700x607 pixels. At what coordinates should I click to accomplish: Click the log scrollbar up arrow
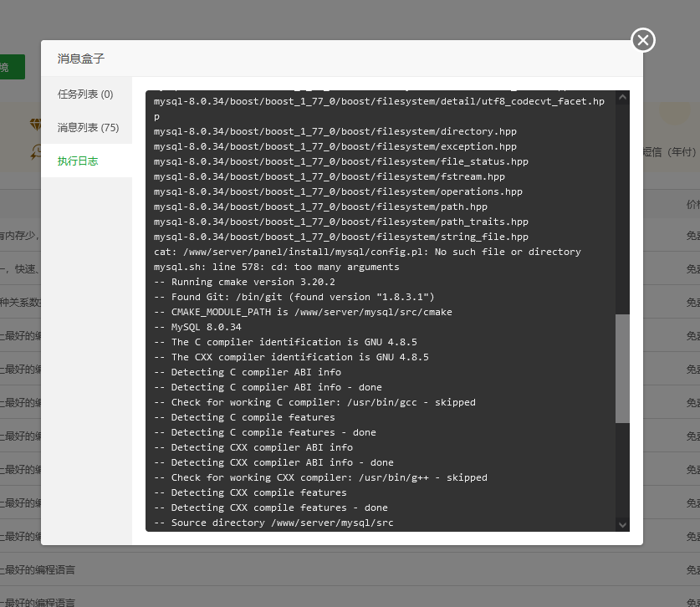click(622, 97)
